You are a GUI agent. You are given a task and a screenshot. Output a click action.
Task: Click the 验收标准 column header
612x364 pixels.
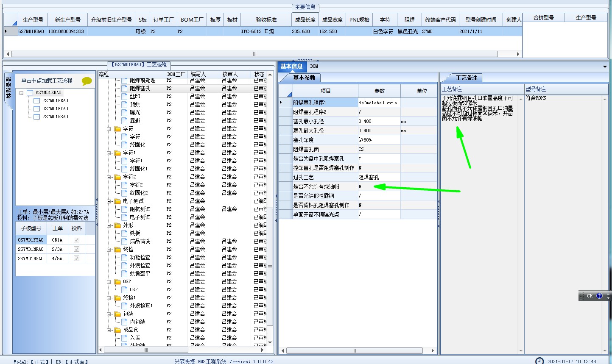tap(266, 19)
